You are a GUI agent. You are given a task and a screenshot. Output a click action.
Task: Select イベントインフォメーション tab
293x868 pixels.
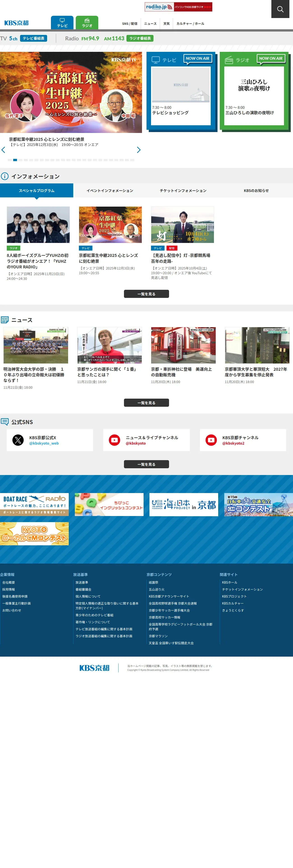110,190
